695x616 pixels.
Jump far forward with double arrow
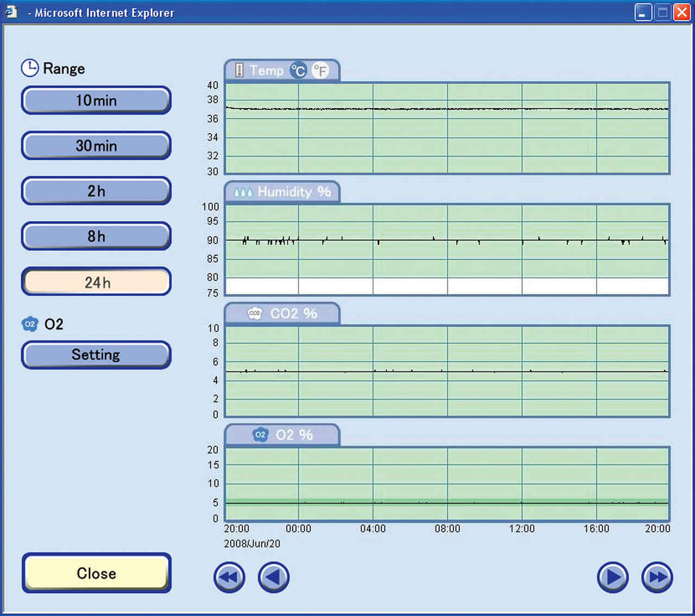point(657,577)
